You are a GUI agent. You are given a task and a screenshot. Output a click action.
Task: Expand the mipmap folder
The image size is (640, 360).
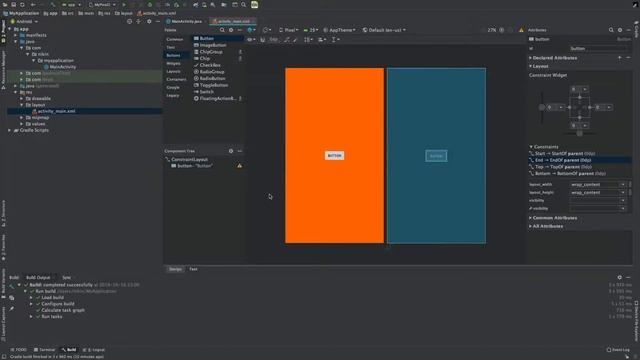tap(22, 117)
